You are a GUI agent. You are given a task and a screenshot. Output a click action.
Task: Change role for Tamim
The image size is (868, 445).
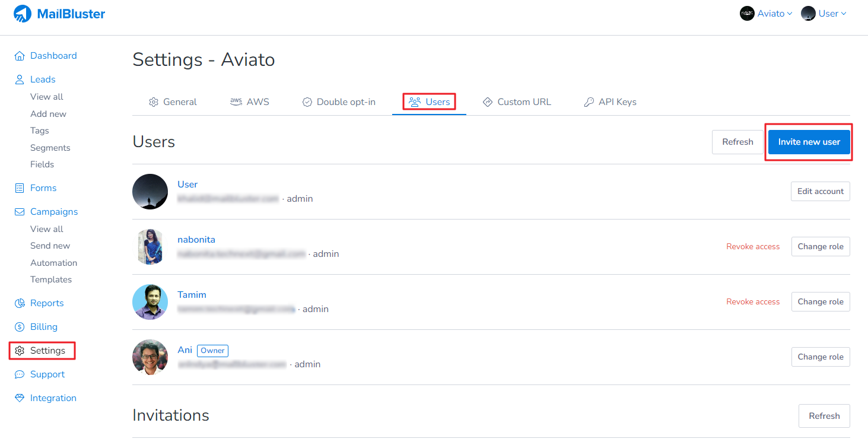820,302
